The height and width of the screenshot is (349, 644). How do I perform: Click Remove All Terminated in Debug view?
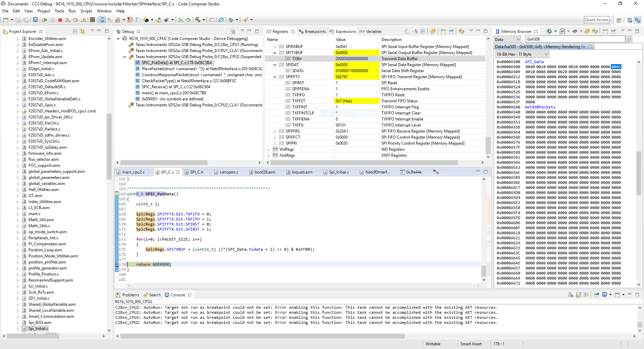[233, 31]
